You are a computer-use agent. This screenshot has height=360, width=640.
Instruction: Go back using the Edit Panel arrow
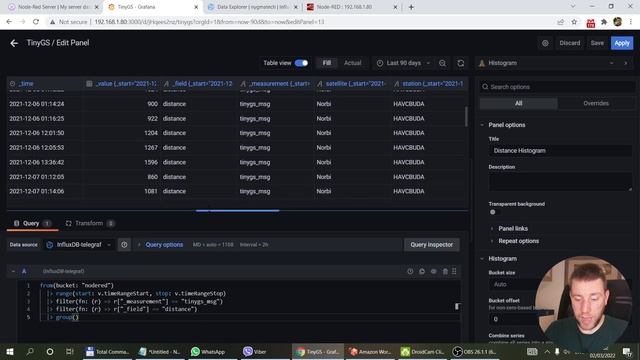tap(14, 43)
